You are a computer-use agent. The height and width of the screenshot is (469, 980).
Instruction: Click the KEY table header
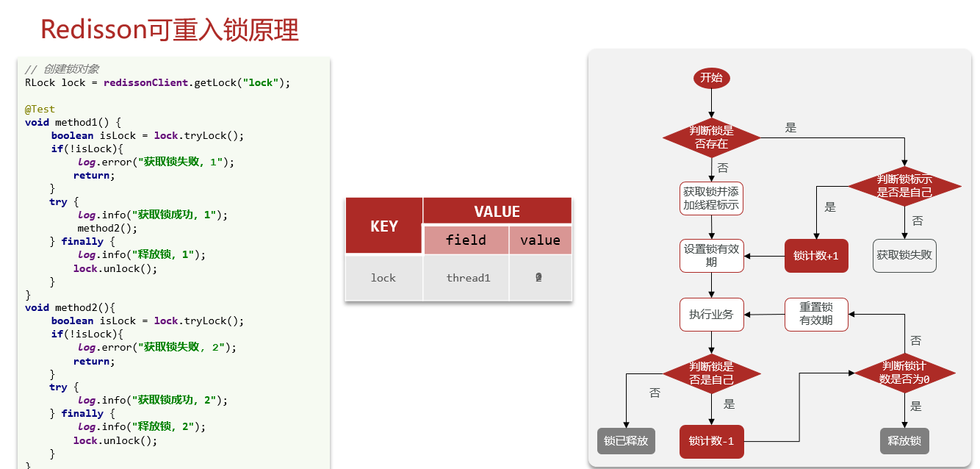coord(383,226)
